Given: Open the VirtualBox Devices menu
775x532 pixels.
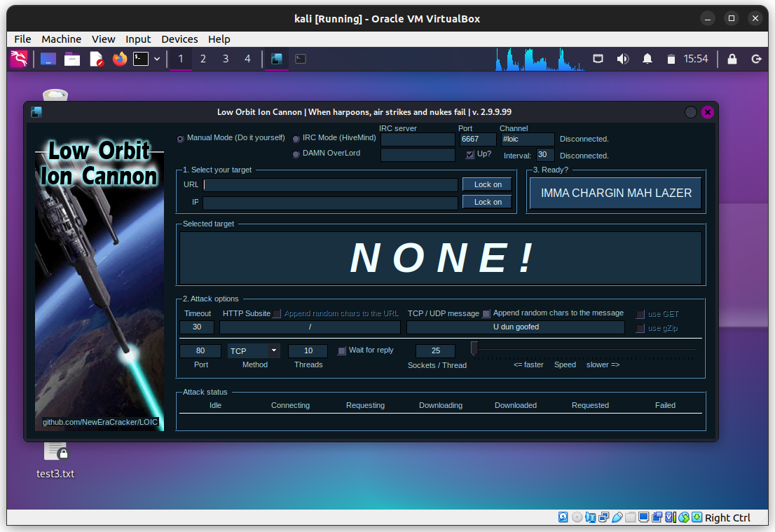Looking at the screenshot, I should (179, 39).
